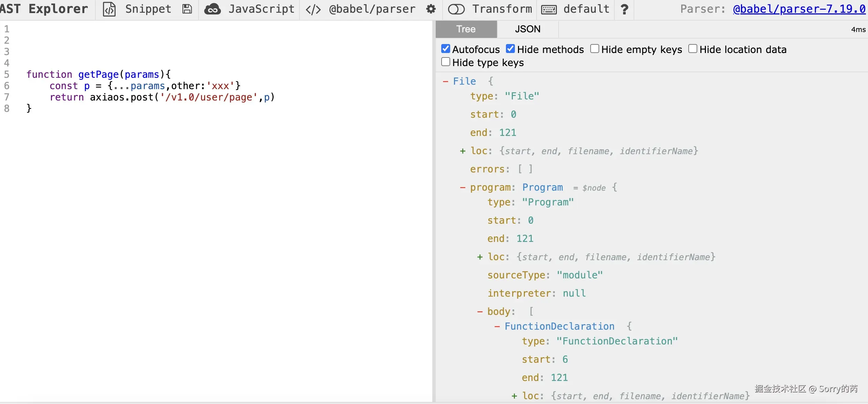Expand the File node's loc property
This screenshot has height=404, width=868.
463,151
